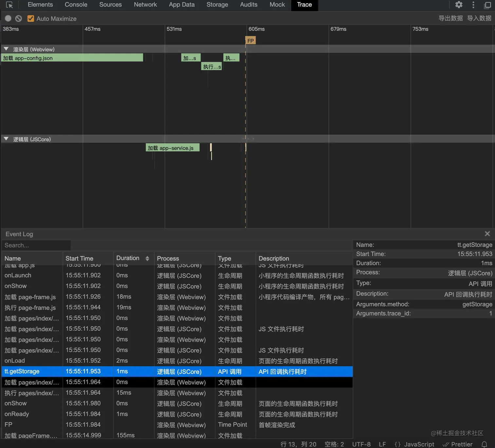Image resolution: width=495 pixels, height=448 pixels.
Task: Select the 加载 page-frame.js row
Action: click(x=177, y=297)
